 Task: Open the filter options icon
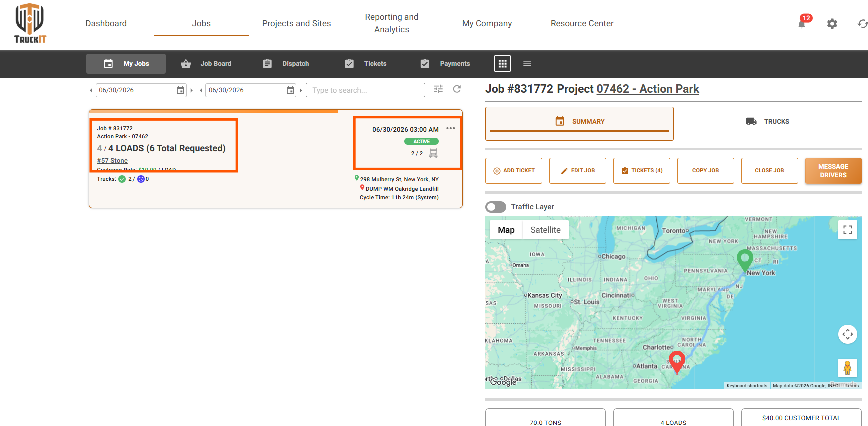point(438,89)
